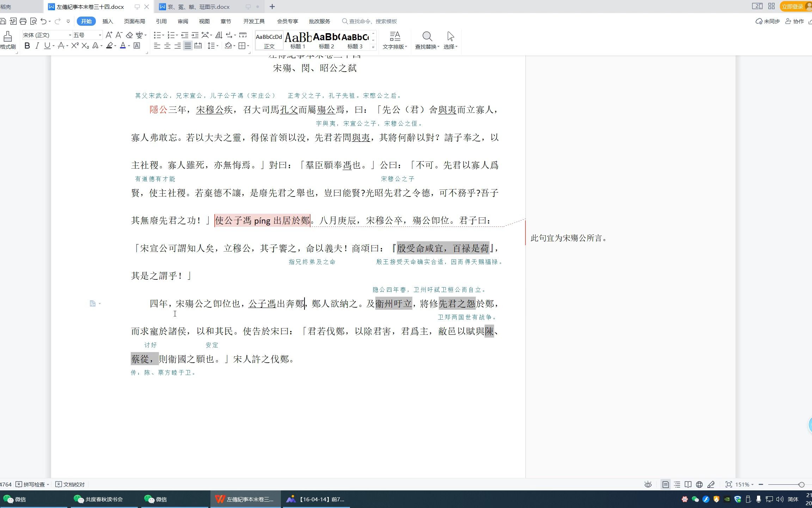812x508 pixels.
Task: Click the Format Painter (格式刷) tool
Action: (8, 41)
